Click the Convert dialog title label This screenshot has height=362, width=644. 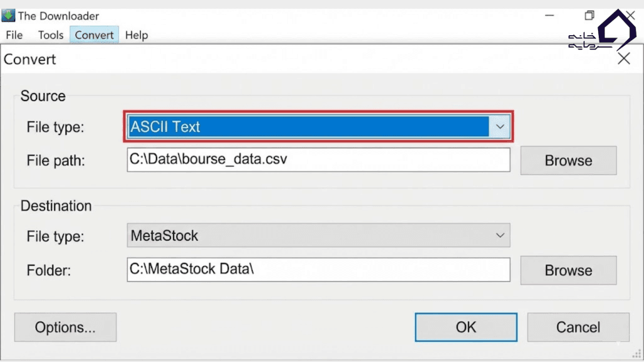point(30,60)
